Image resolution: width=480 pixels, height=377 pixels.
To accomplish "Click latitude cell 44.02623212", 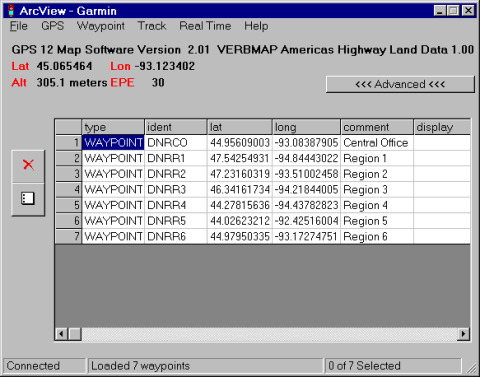I will click(x=240, y=221).
